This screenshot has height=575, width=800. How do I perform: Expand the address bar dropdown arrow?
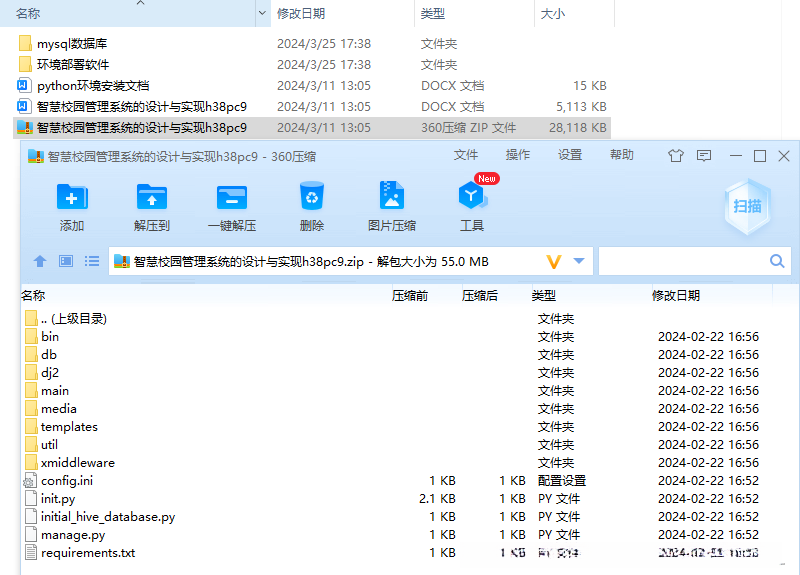tap(579, 261)
